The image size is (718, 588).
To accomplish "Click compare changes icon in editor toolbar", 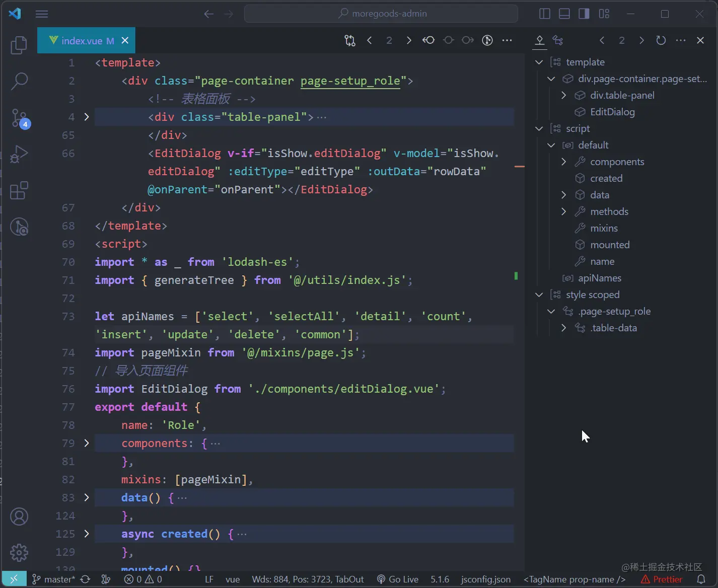I will click(x=350, y=40).
